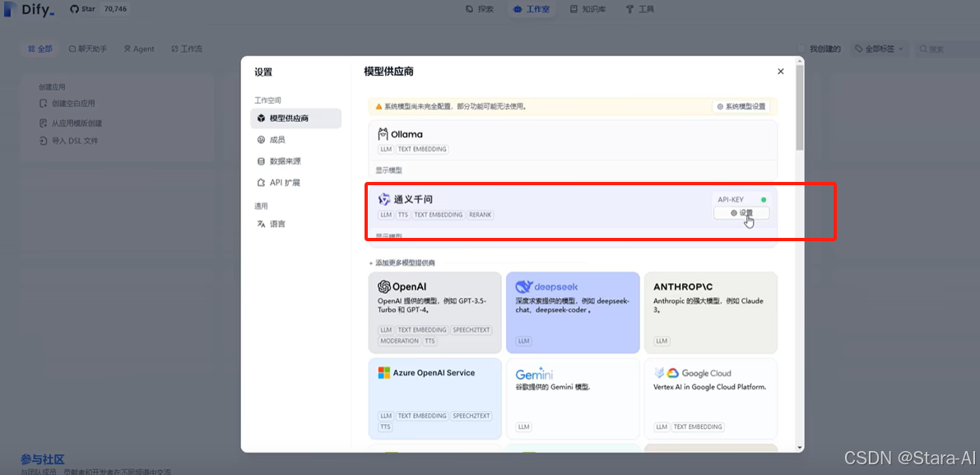Screen dimensions: 980x475
Task: Click the deepseek whale logo
Action: (x=523, y=286)
